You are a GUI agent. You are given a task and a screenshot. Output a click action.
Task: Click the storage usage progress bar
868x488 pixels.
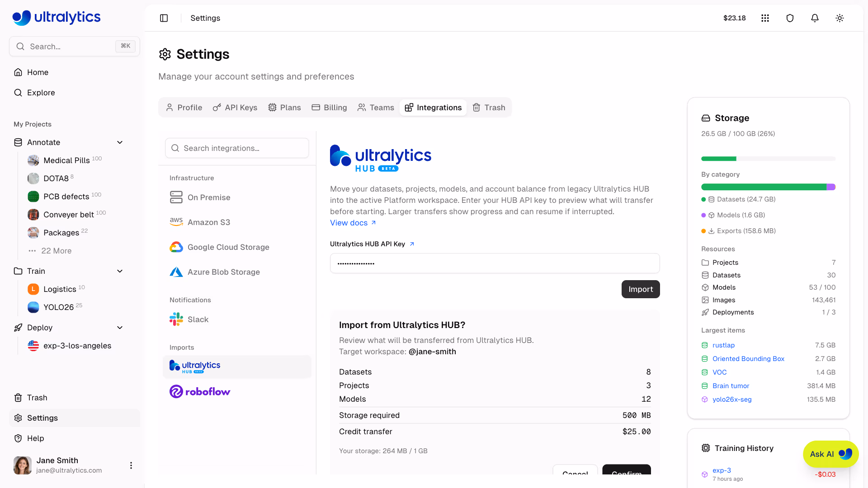768,159
